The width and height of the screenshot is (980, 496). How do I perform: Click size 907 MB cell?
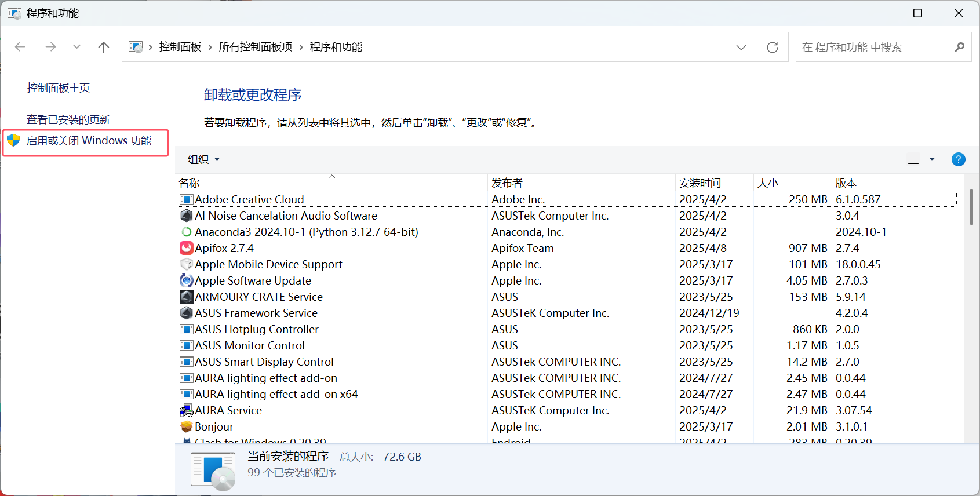click(x=808, y=248)
